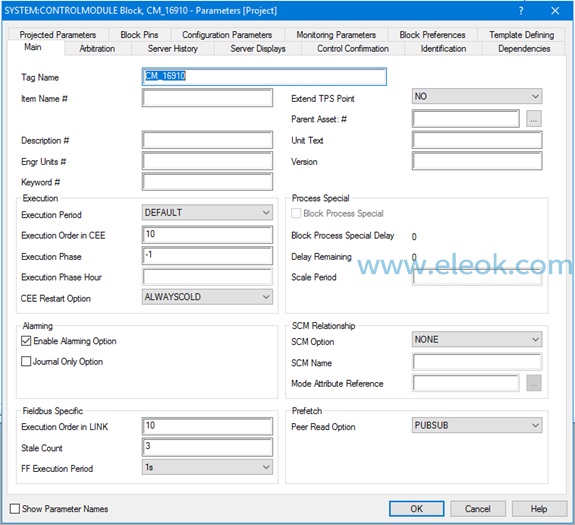Open the Template Defining tab
Screen dimensions: 575x525
click(521, 35)
